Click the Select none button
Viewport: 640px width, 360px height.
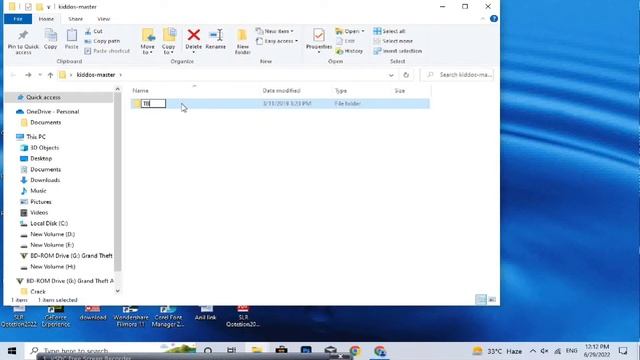[x=393, y=41]
